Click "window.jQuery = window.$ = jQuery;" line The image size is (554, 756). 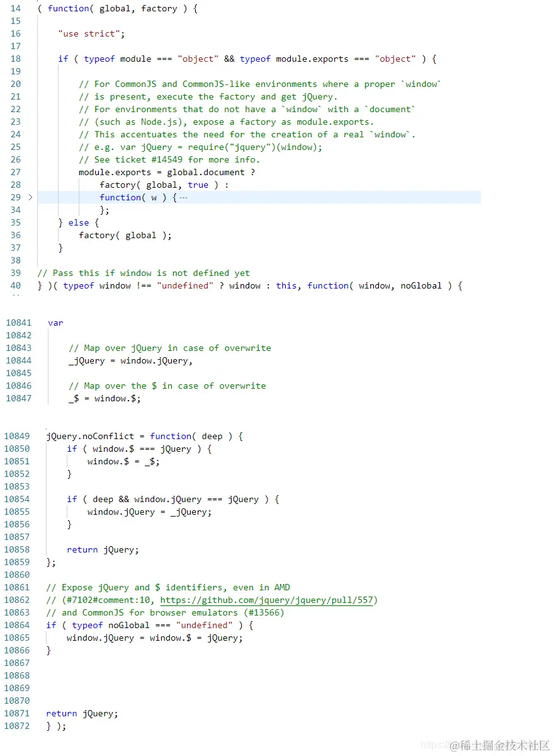click(155, 638)
